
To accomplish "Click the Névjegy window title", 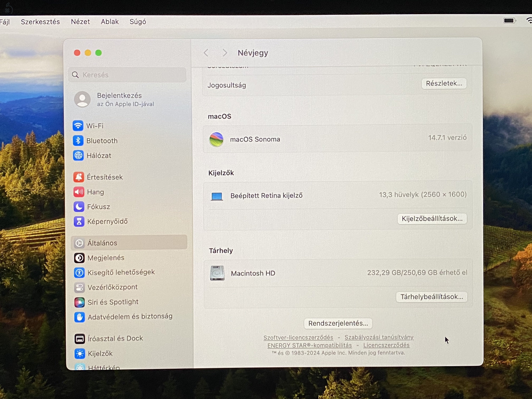I will click(x=253, y=53).
